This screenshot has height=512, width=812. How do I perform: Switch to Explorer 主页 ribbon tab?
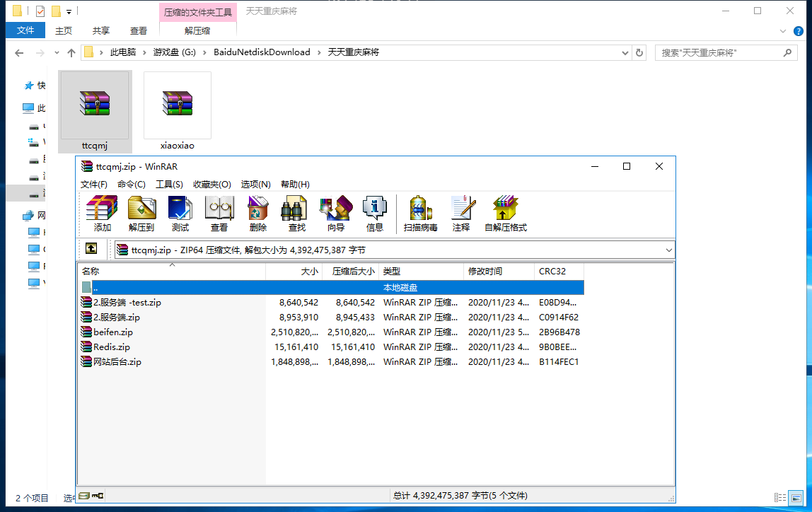tap(64, 31)
